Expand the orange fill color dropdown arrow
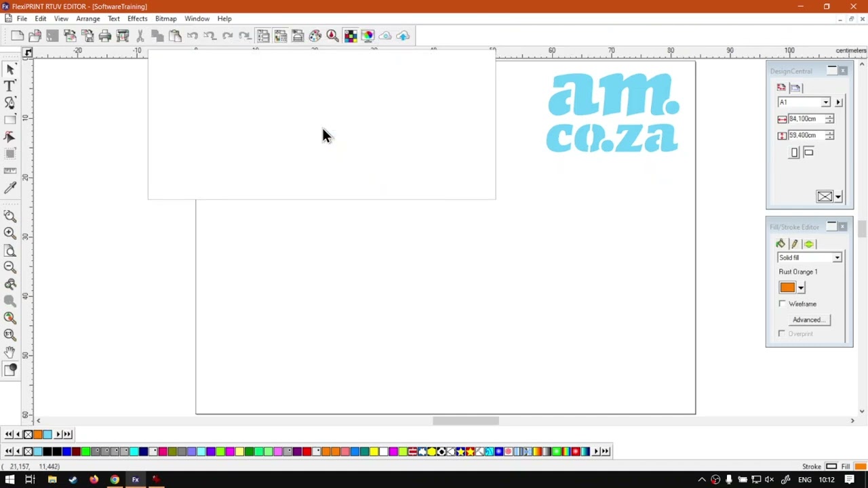 point(801,288)
